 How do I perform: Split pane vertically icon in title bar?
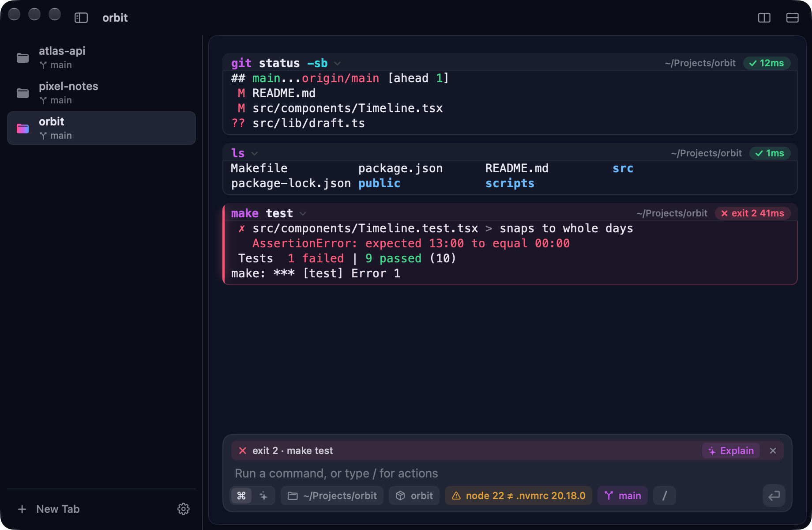[x=764, y=18]
